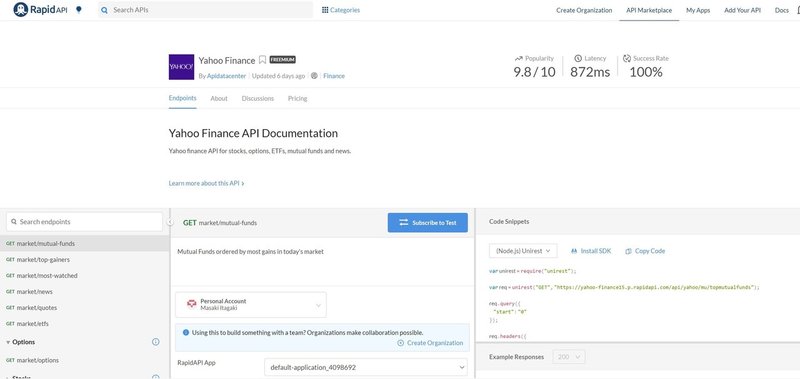Click the search endpoints magnifier icon

point(14,222)
